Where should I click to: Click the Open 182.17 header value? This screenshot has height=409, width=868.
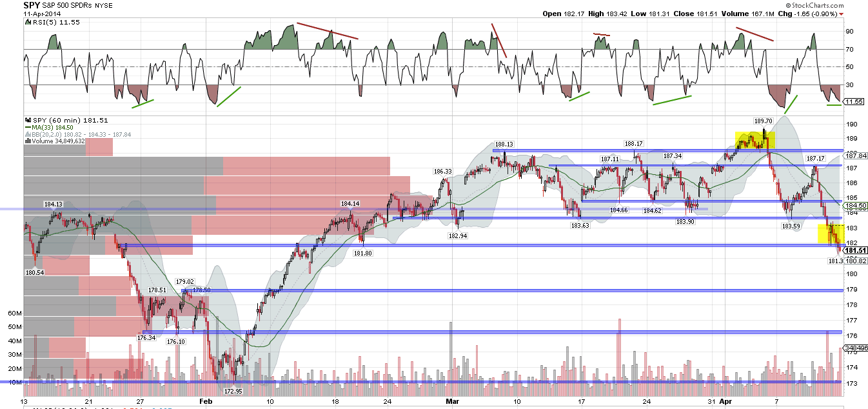(x=562, y=13)
